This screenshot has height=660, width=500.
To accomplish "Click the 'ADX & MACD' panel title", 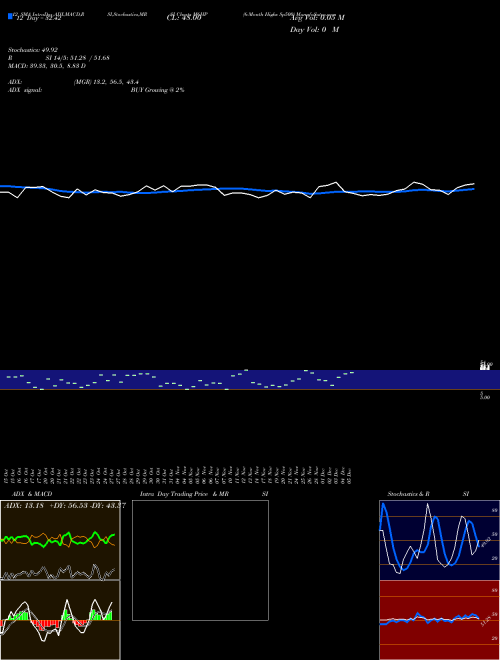I will (32, 494).
